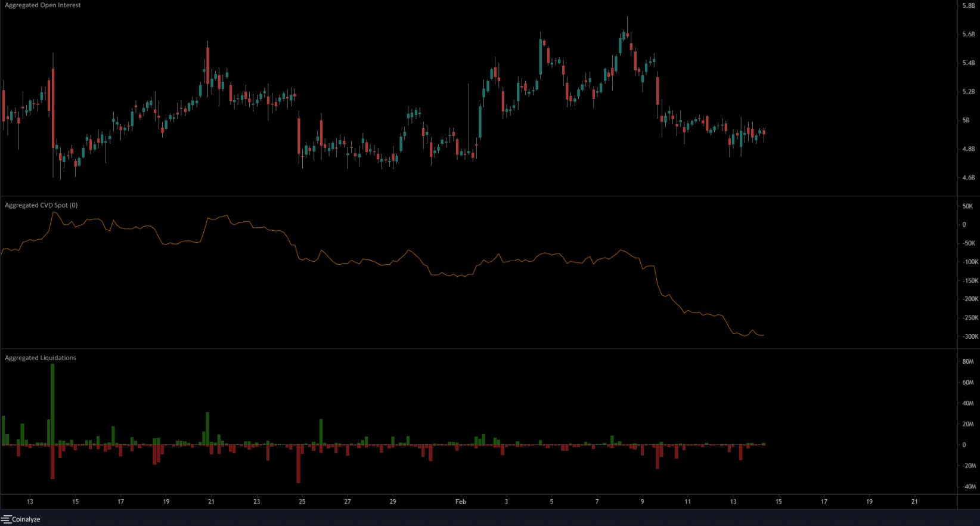
Task: Click date 13 at the start of the time axis
Action: (x=30, y=502)
